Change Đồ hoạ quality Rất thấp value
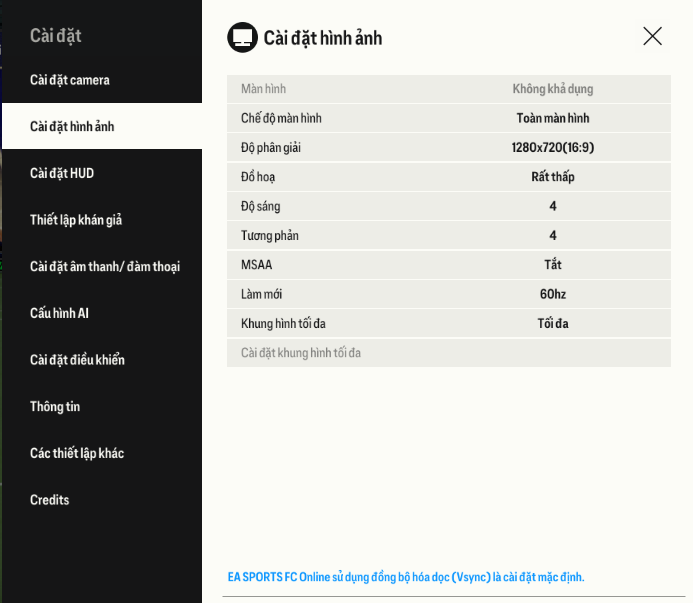The height and width of the screenshot is (603, 693). [552, 177]
